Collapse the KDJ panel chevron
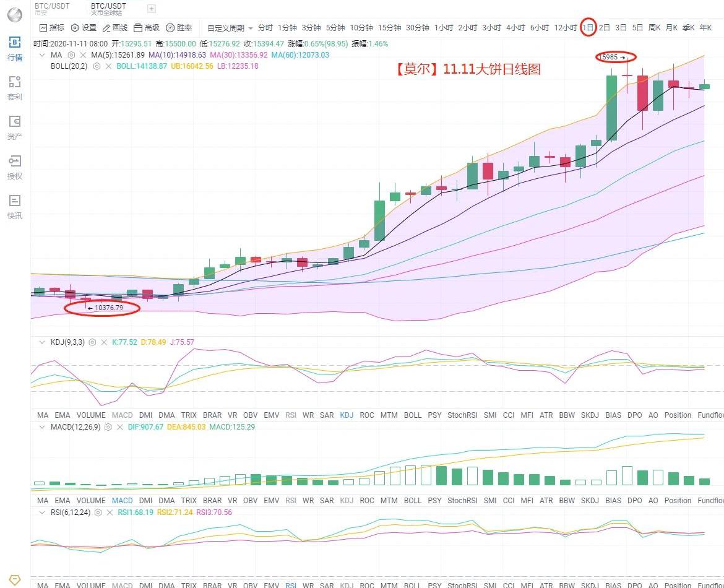Viewport: 724px width, 588px height. coord(42,342)
